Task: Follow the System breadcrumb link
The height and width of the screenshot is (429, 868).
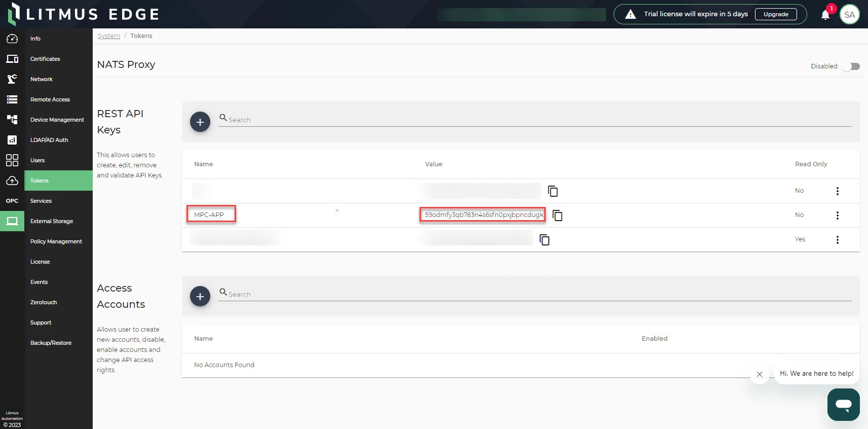Action: click(109, 36)
